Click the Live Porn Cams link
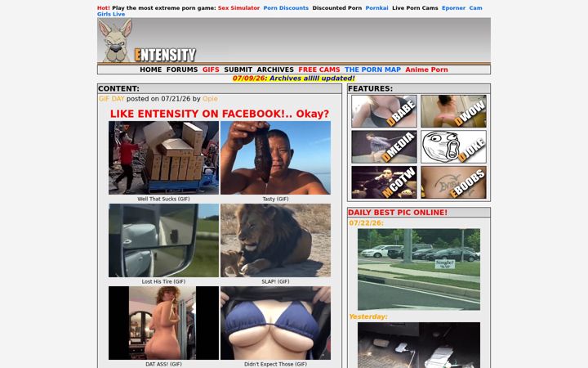 pos(415,8)
